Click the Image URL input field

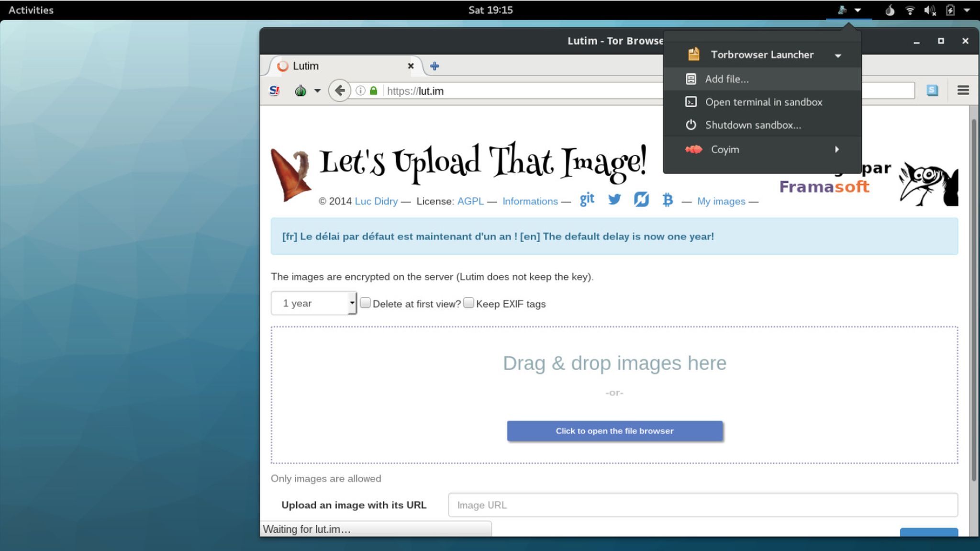[x=702, y=505]
